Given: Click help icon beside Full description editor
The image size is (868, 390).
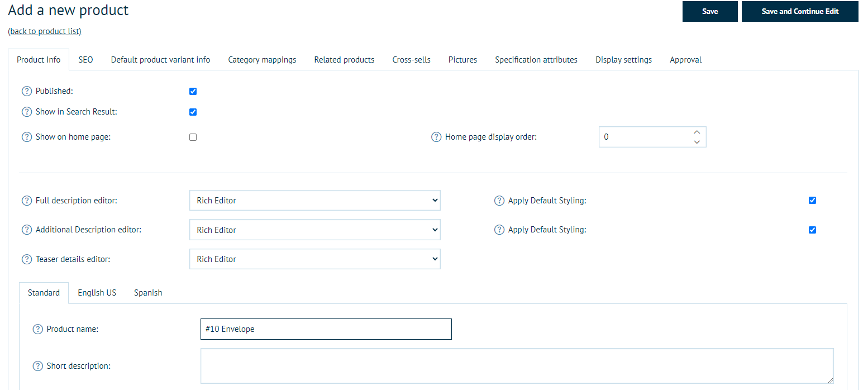Looking at the screenshot, I should point(26,201).
